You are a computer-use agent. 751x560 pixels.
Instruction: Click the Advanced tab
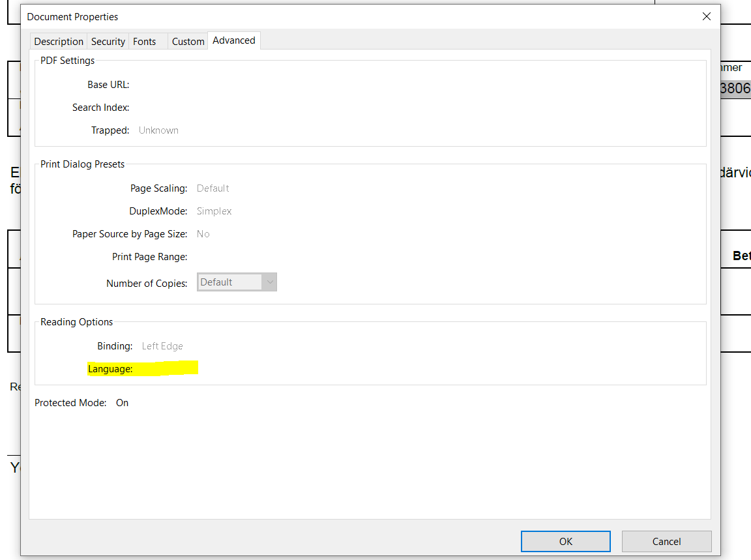point(233,40)
